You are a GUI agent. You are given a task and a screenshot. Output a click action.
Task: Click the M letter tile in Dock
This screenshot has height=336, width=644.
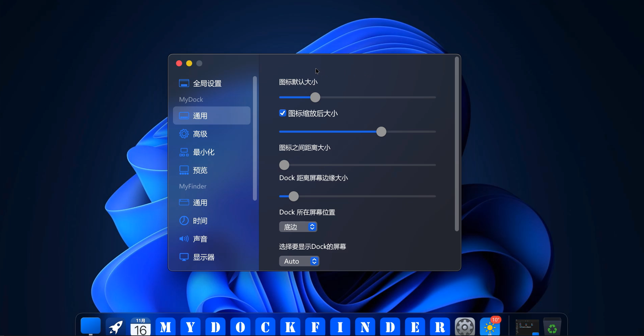[166, 327]
